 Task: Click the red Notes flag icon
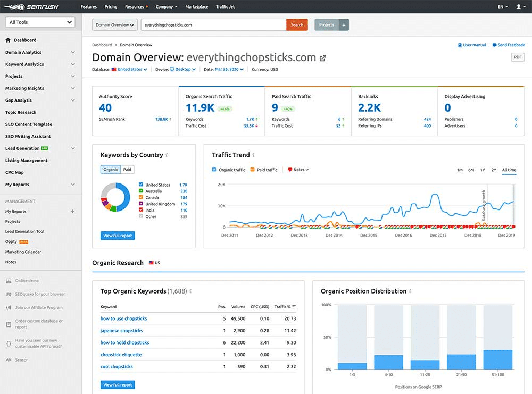coord(290,170)
